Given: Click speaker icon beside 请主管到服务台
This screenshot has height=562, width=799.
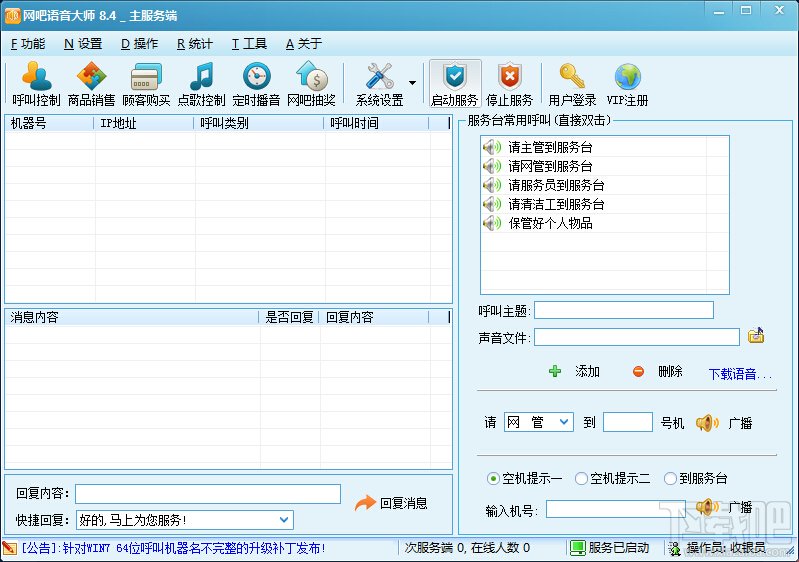Looking at the screenshot, I should tap(492, 147).
